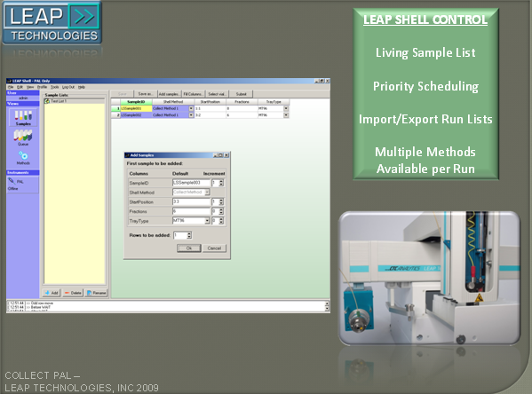This screenshot has width=532, height=394.
Task: Open the Tools menu
Action: pyautogui.click(x=55, y=87)
